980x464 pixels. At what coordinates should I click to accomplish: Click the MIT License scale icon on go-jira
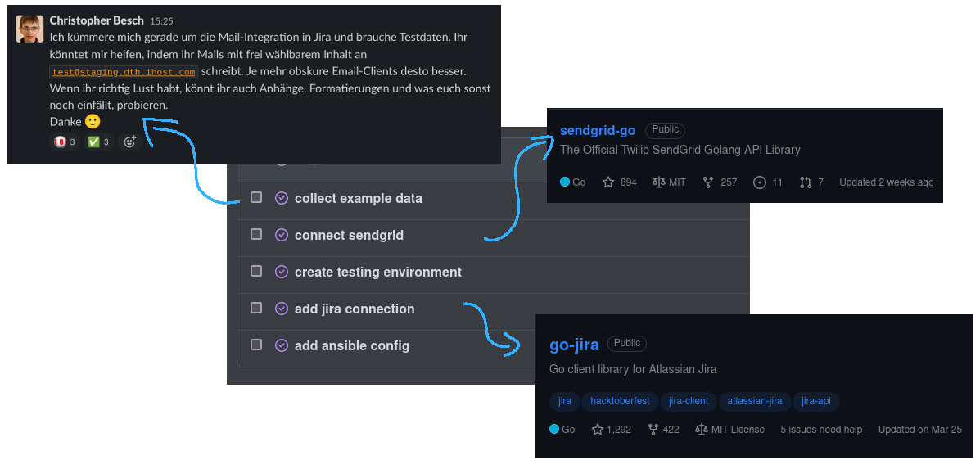coord(702,429)
